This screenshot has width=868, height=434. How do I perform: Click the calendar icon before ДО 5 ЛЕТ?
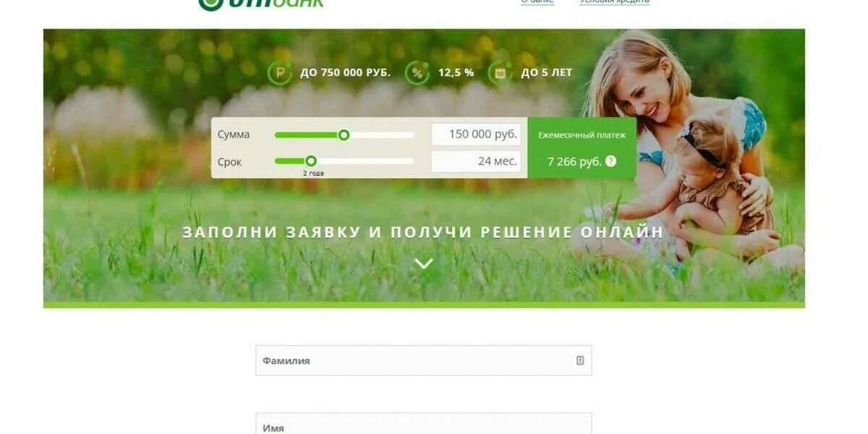(500, 72)
